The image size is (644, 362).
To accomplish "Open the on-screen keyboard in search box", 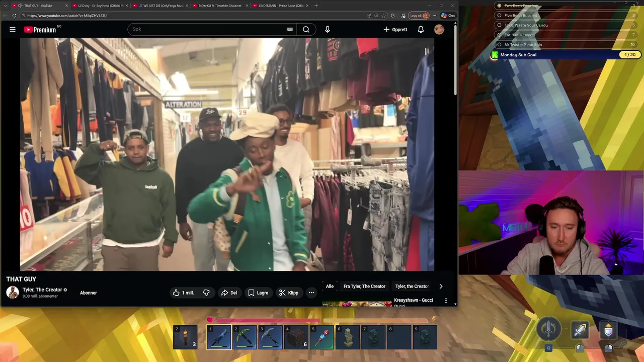I will coord(289,30).
